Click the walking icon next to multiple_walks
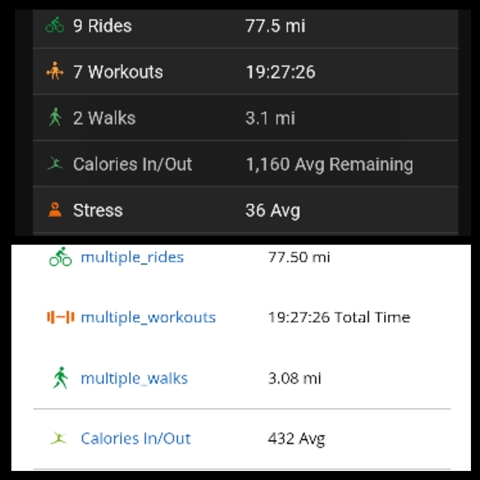The image size is (480, 480). click(x=60, y=378)
